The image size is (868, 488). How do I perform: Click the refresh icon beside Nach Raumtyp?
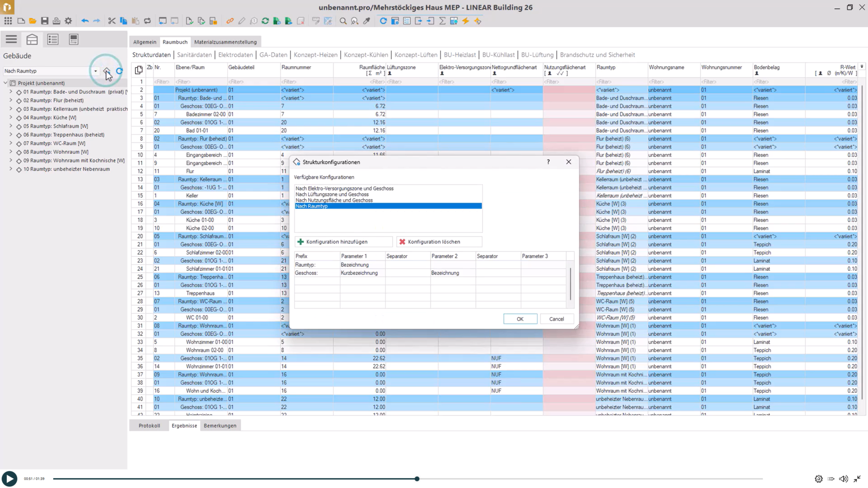[120, 71]
